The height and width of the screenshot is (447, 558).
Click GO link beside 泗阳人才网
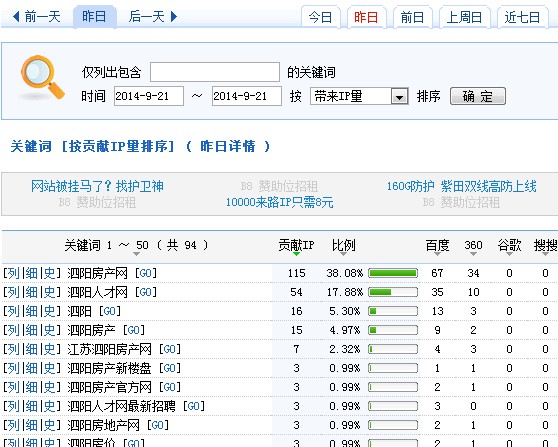(x=146, y=292)
